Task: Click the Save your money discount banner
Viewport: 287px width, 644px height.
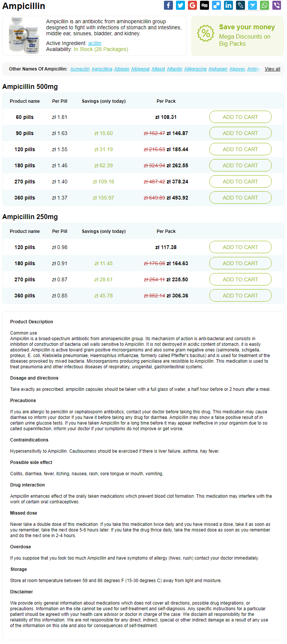Action: point(237,36)
